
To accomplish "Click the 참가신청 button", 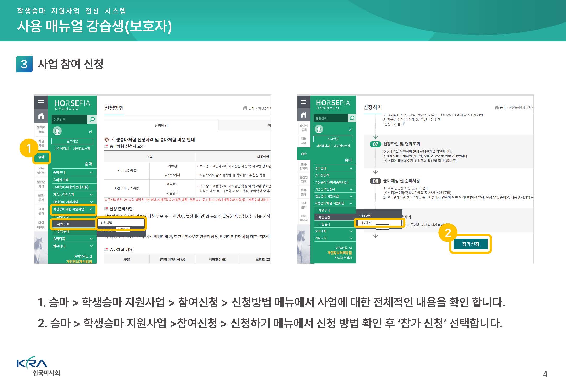I will point(470,244).
